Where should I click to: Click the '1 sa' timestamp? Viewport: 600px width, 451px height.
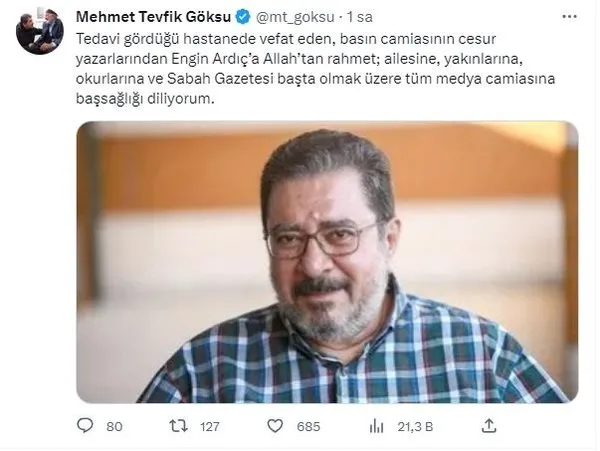click(359, 17)
